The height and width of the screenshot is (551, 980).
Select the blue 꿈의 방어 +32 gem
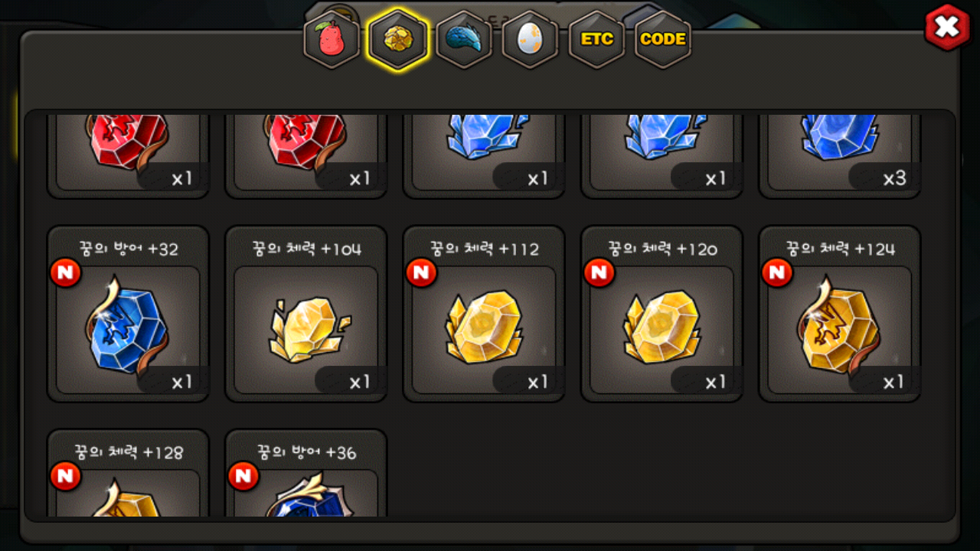[128, 314]
